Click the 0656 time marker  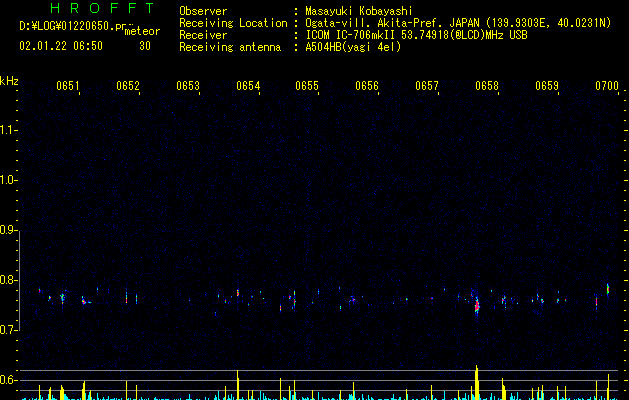pos(367,86)
